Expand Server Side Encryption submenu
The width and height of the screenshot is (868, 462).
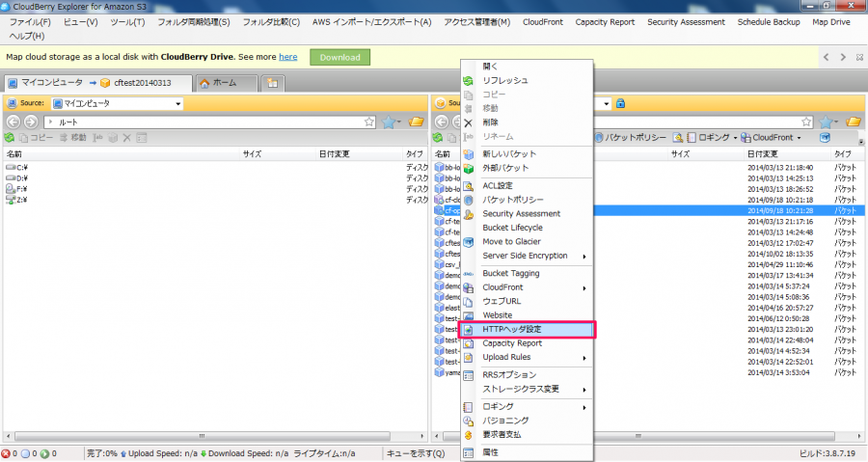click(x=584, y=257)
